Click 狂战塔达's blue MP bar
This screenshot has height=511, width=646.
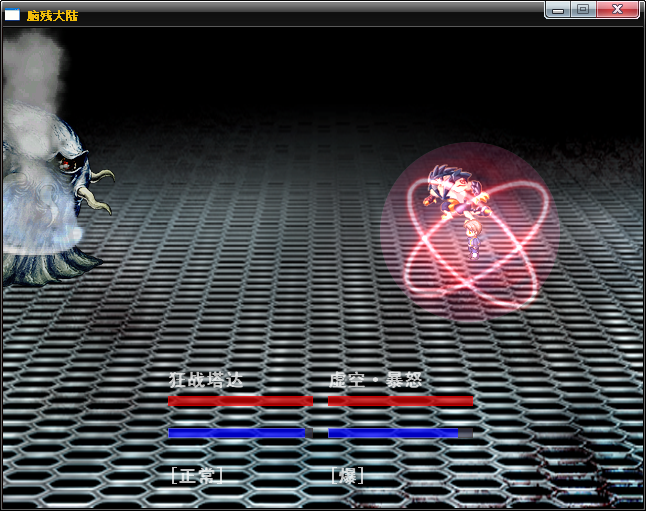240,433
